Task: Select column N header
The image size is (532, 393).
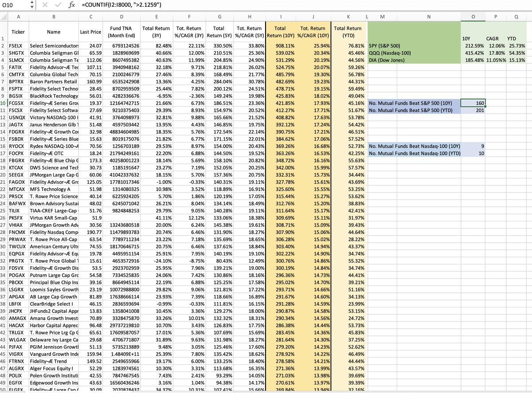Action: (x=429, y=17)
